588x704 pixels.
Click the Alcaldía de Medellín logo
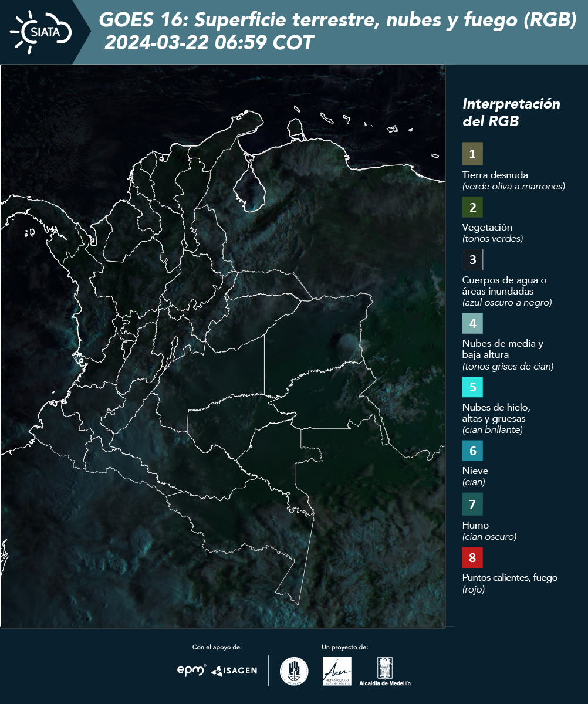pos(385,671)
